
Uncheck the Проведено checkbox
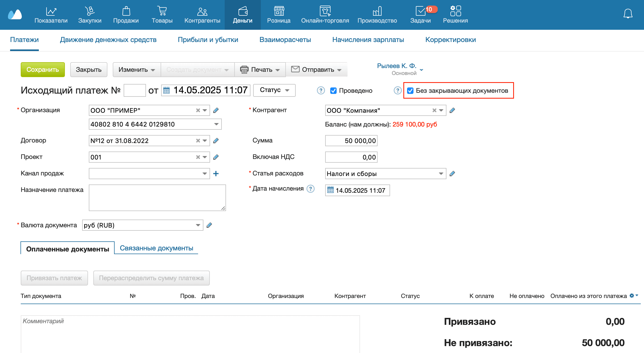[x=333, y=91]
